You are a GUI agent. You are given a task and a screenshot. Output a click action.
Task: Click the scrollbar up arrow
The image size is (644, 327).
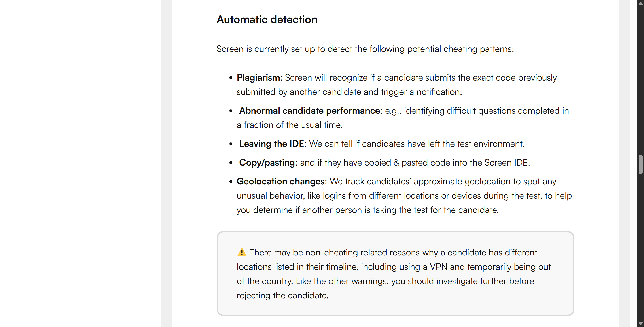[x=640, y=4]
